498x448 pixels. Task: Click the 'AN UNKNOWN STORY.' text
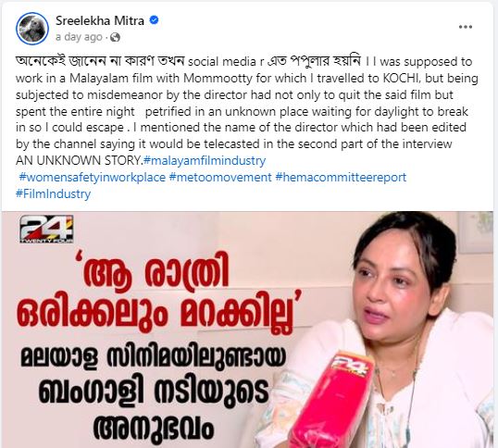click(x=80, y=161)
